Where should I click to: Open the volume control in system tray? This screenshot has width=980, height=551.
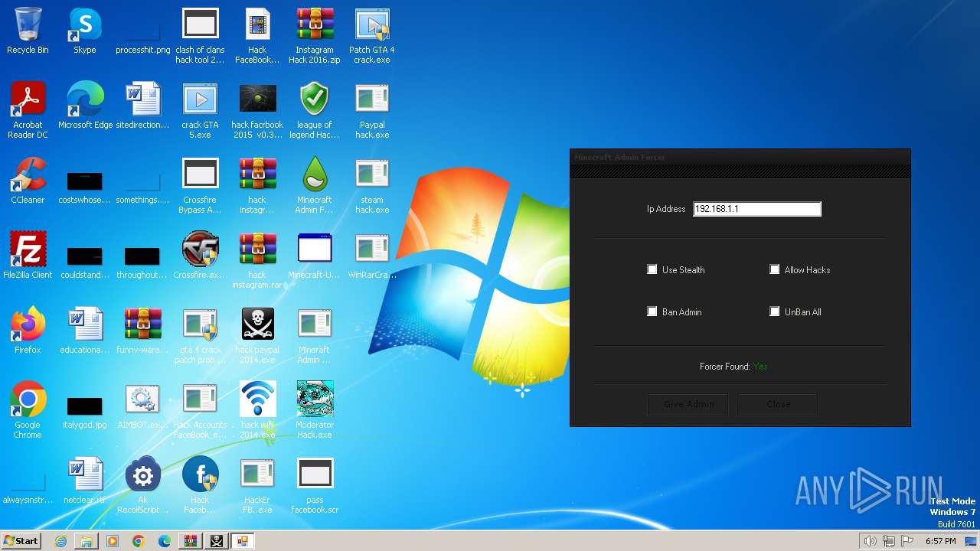coord(870,541)
